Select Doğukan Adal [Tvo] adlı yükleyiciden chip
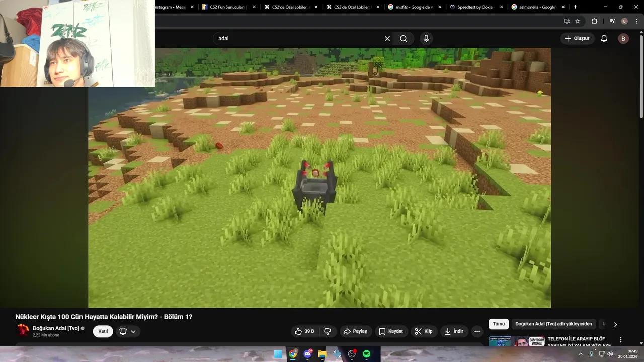 [x=553, y=324]
